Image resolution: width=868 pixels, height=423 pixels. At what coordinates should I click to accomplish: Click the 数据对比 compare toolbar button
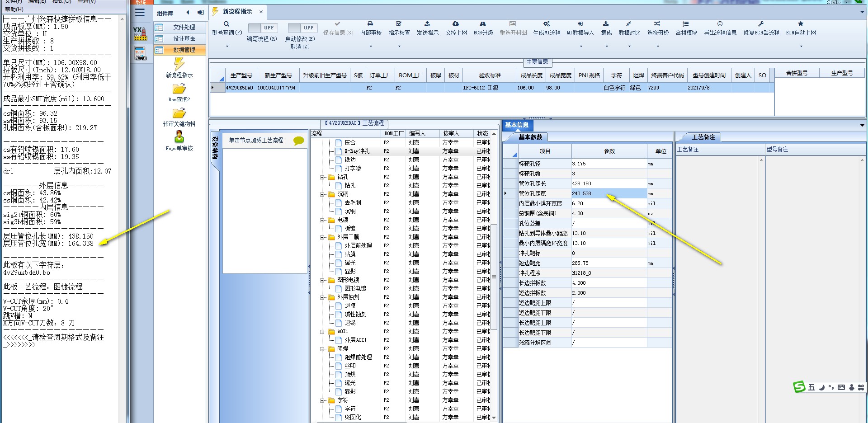pyautogui.click(x=629, y=28)
